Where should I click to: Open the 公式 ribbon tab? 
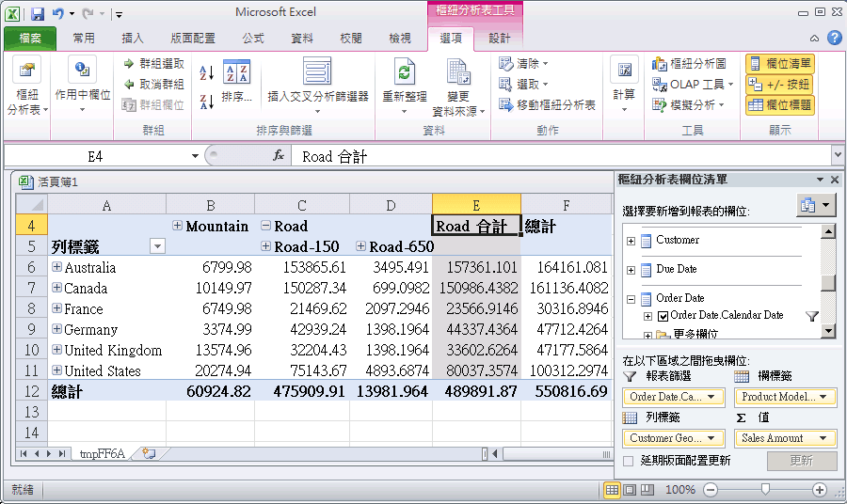[x=252, y=39]
